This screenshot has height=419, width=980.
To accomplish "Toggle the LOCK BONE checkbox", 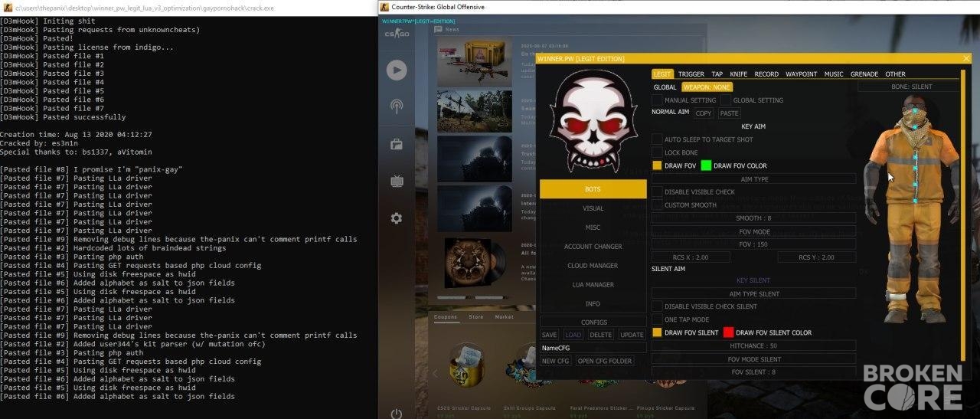I will pos(657,152).
